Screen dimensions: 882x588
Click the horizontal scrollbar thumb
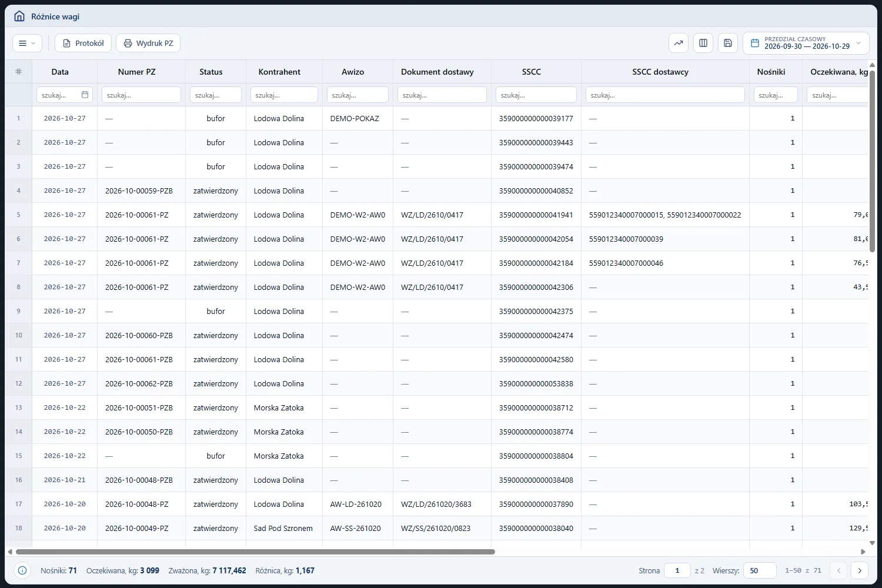pyautogui.click(x=255, y=552)
